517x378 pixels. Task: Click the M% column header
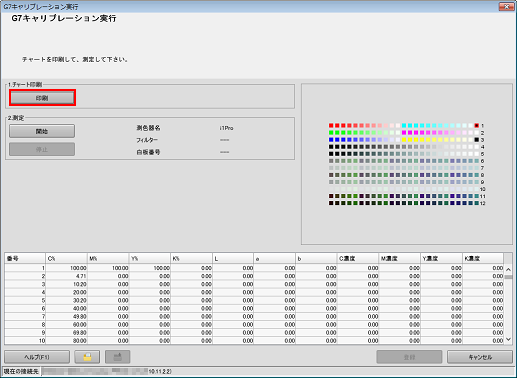click(x=108, y=258)
